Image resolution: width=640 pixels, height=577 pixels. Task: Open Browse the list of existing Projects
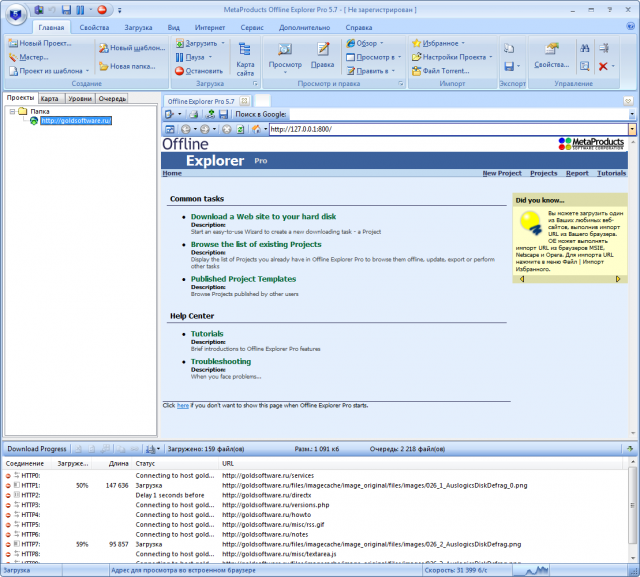[256, 244]
